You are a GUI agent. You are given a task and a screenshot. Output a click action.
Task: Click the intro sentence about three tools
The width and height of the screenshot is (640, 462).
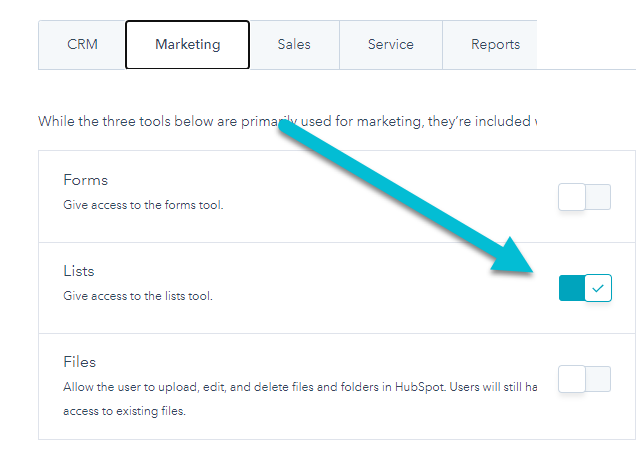coord(287,121)
